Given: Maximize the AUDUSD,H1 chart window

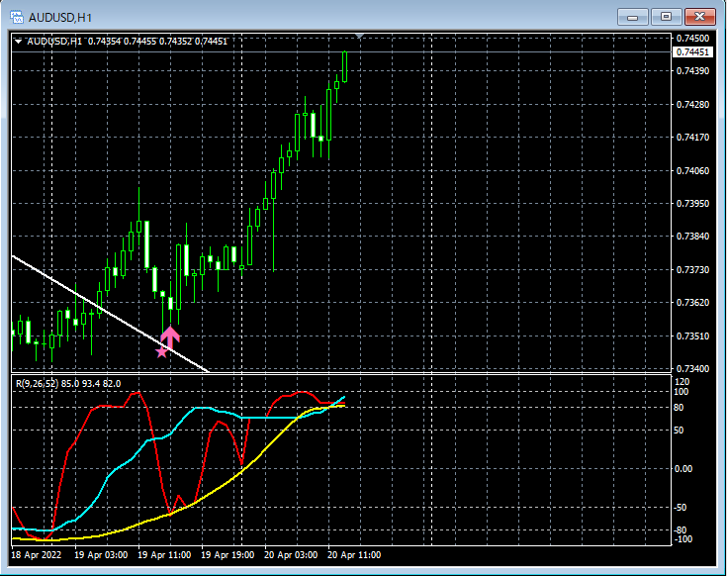Looking at the screenshot, I should click(x=666, y=17).
